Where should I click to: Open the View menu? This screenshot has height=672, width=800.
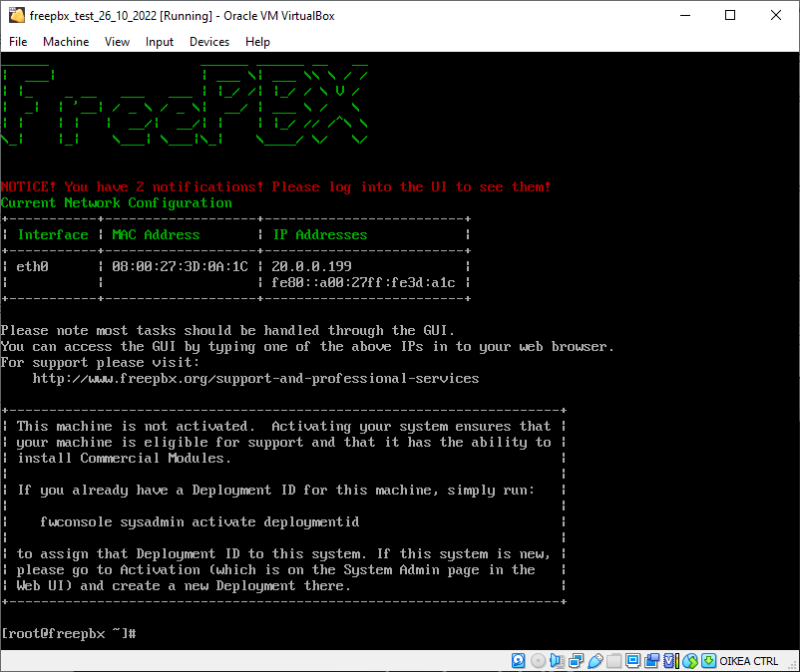117,42
